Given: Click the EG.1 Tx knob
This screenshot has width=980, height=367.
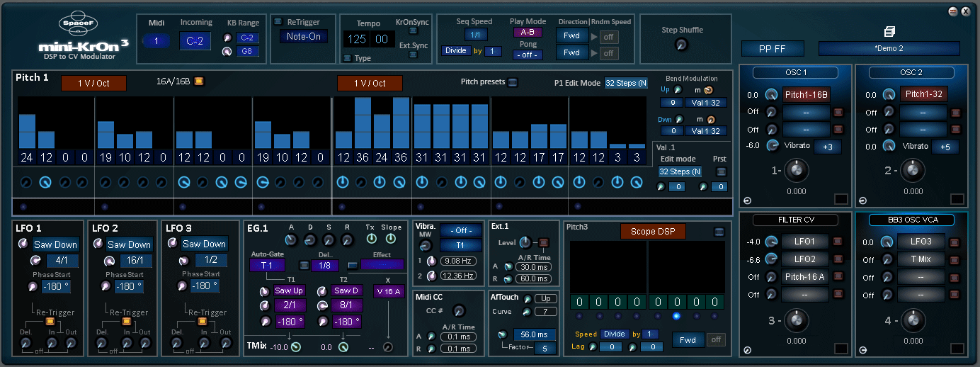Looking at the screenshot, I should tap(371, 239).
